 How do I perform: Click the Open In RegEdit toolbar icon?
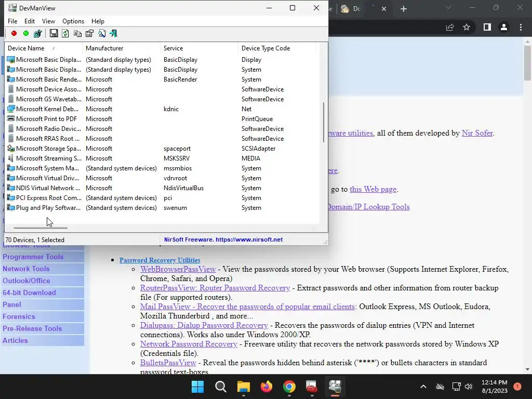37,33
